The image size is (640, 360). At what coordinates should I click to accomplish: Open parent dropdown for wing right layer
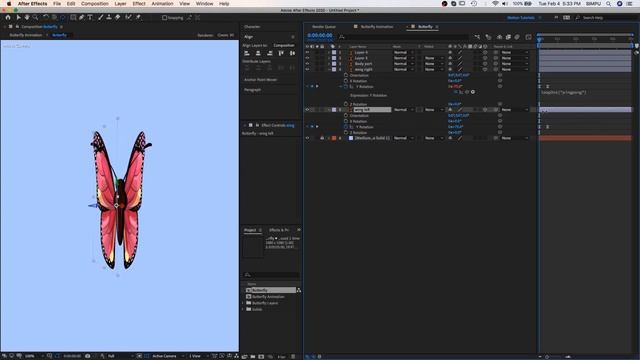coord(515,69)
